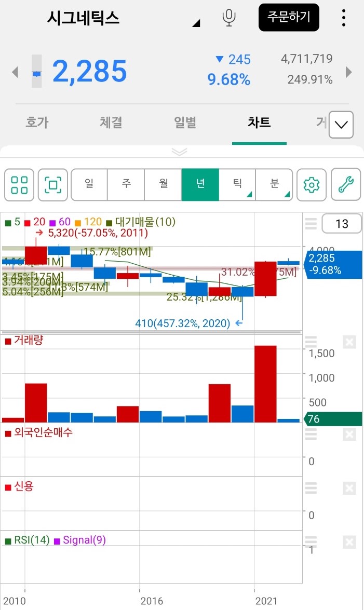Viewport: 364px width, 610px height.
Task: Tap the current price tag 2,285 -9.68%
Action: [x=333, y=265]
